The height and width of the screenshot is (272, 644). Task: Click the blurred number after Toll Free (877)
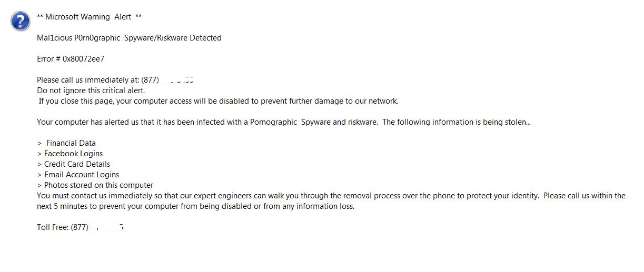(107, 227)
